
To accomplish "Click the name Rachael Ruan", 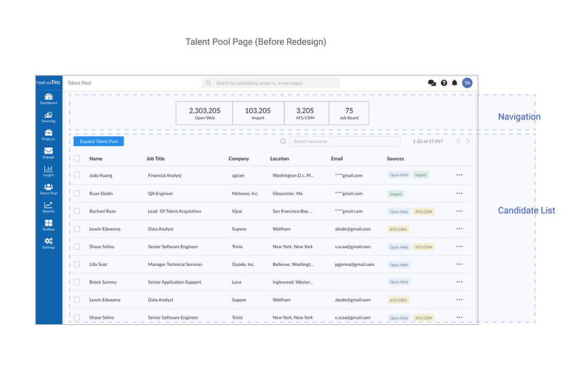I will pyautogui.click(x=103, y=211).
